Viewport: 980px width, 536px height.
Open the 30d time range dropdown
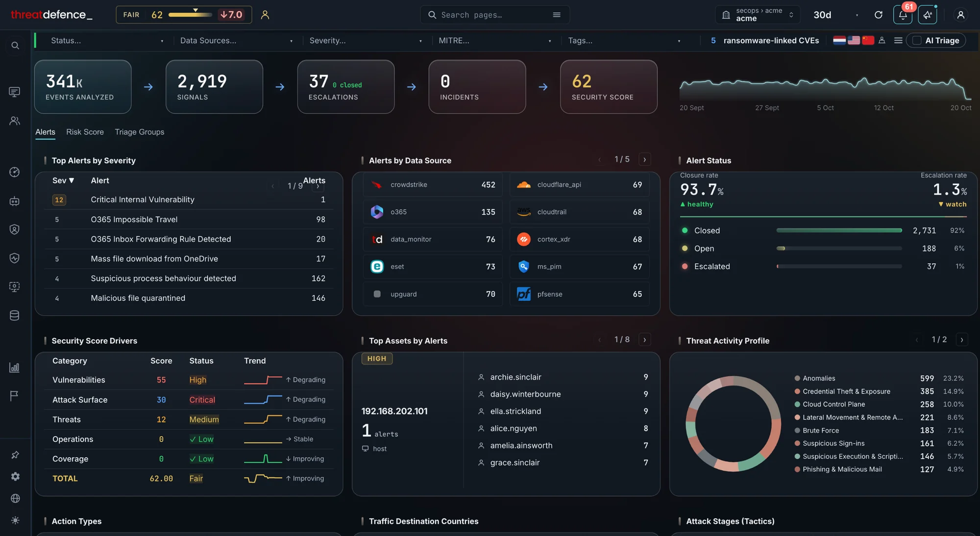pyautogui.click(x=835, y=15)
